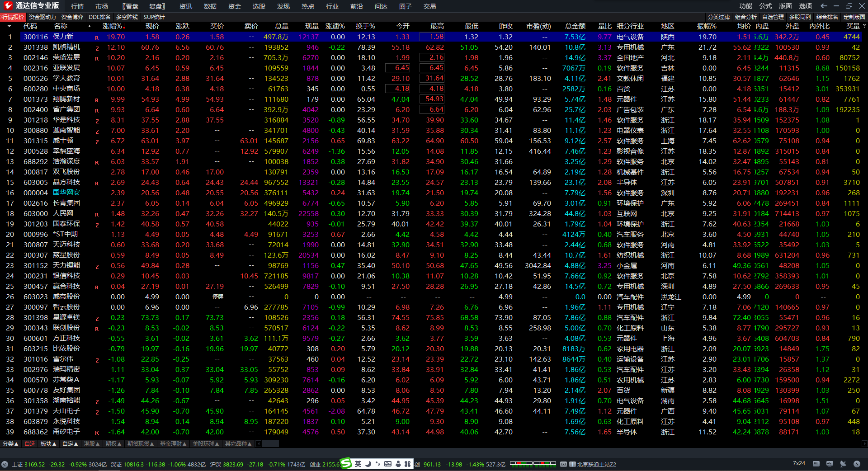Toggle Sogou half-moon full/half width icon
Image resolution: width=868 pixels, height=471 pixels.
368,464
